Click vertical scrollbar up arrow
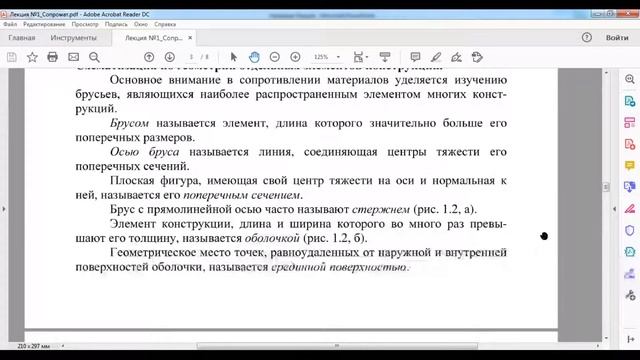Screen dimensions: 640x360 606,73
